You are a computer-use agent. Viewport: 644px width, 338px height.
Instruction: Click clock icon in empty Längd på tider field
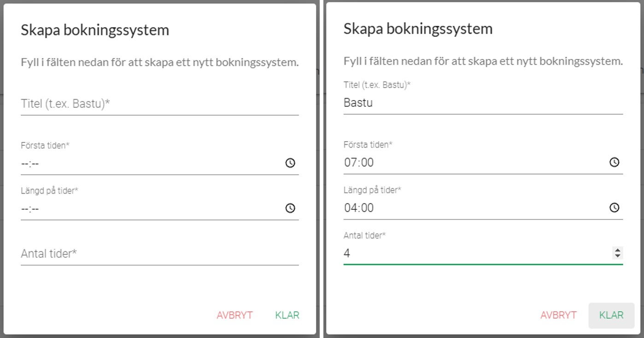(290, 208)
